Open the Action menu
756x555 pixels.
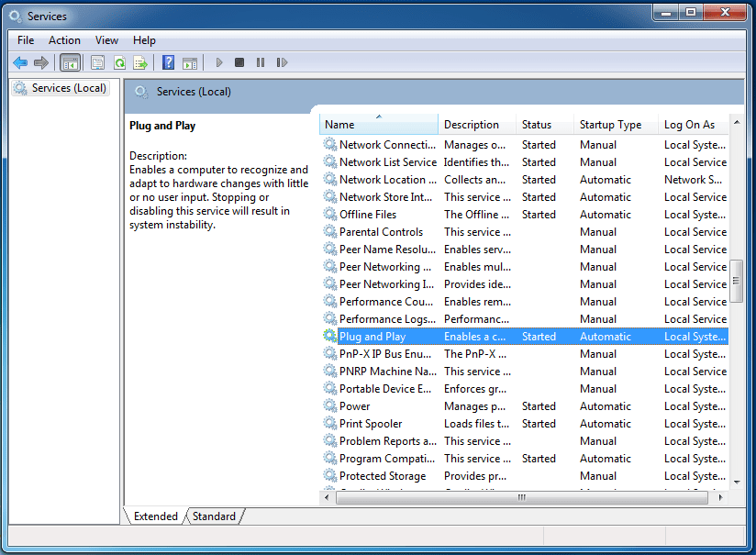click(x=64, y=40)
